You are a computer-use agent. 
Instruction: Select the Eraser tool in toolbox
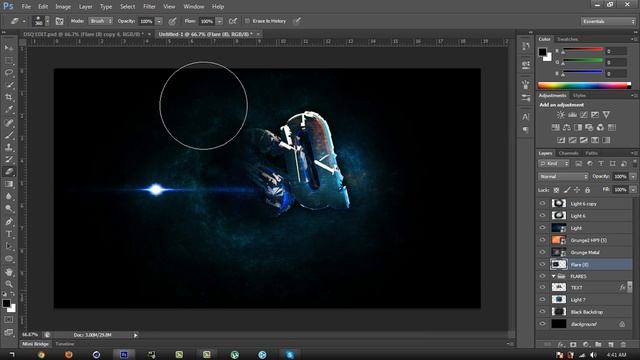pyautogui.click(x=9, y=171)
